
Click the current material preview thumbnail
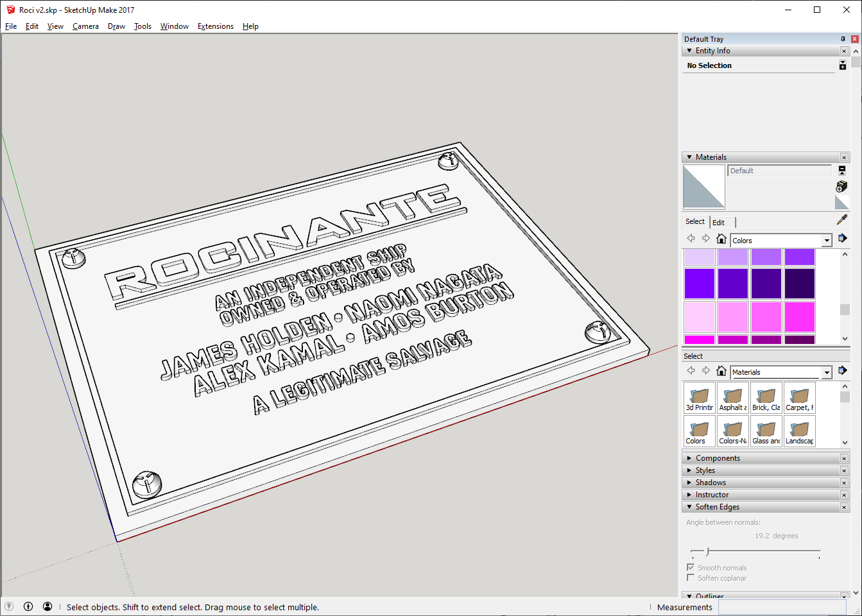point(704,187)
